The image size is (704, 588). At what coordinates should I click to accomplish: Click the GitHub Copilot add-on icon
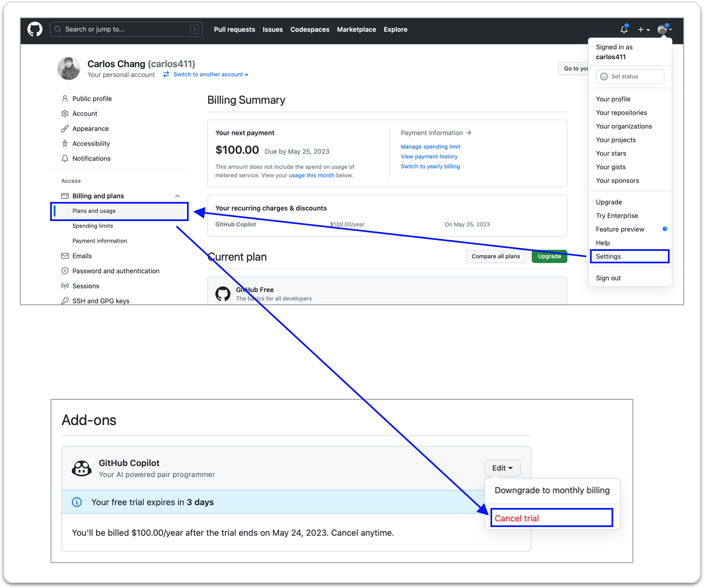(x=82, y=468)
